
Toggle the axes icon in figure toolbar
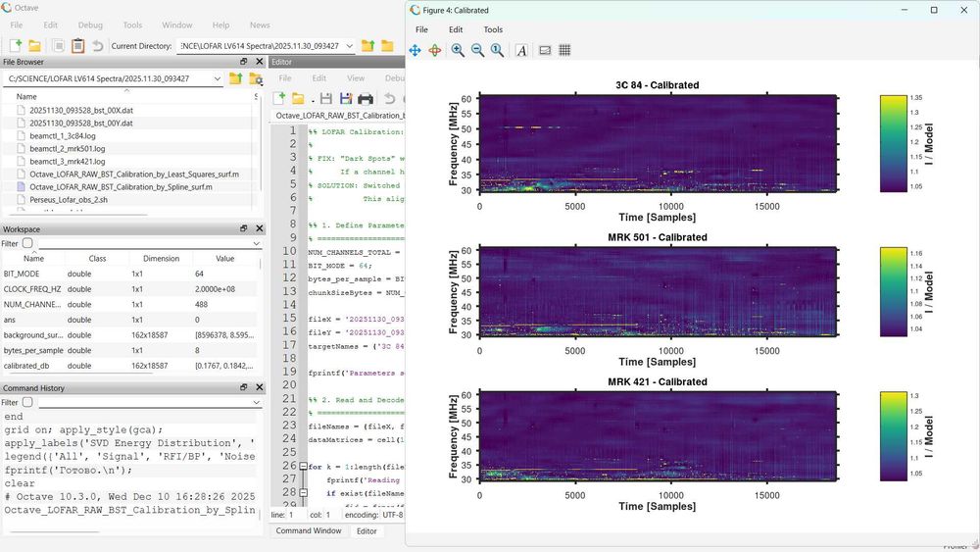point(545,50)
